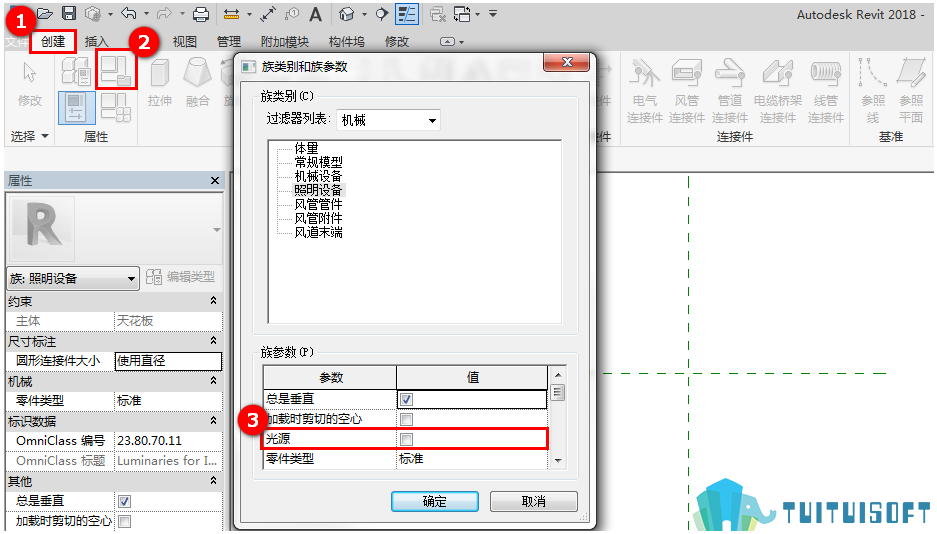Collapse the 尺寸标注 properties group

213,340
